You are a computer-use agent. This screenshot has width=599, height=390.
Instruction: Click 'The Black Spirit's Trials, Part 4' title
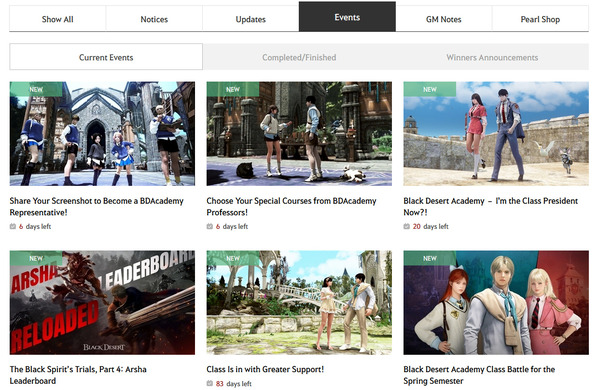[78, 375]
